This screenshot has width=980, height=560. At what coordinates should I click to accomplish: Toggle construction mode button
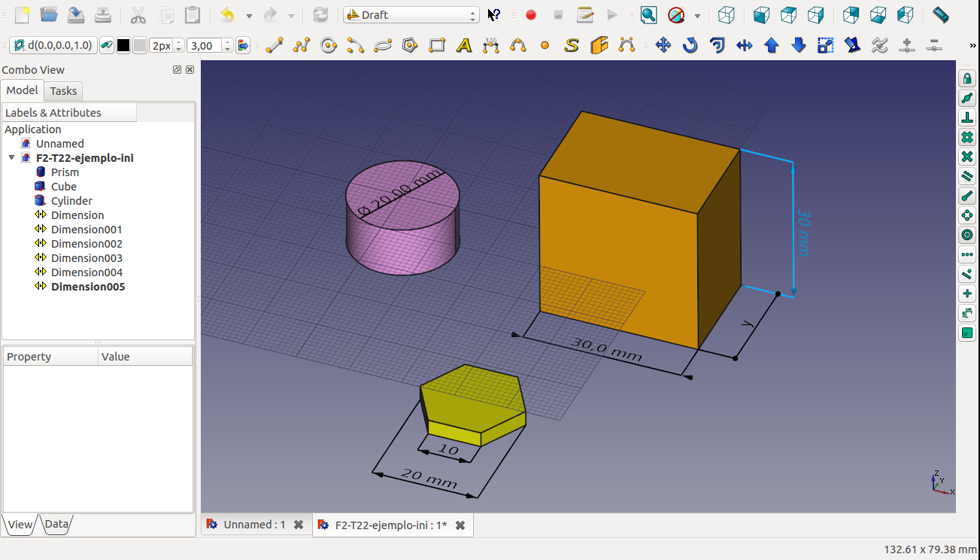click(x=107, y=46)
